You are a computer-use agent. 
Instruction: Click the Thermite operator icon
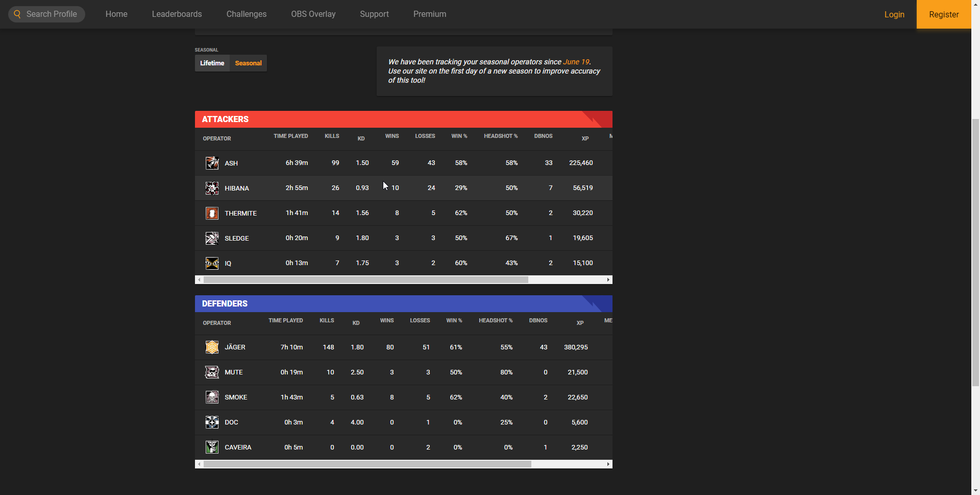point(212,213)
